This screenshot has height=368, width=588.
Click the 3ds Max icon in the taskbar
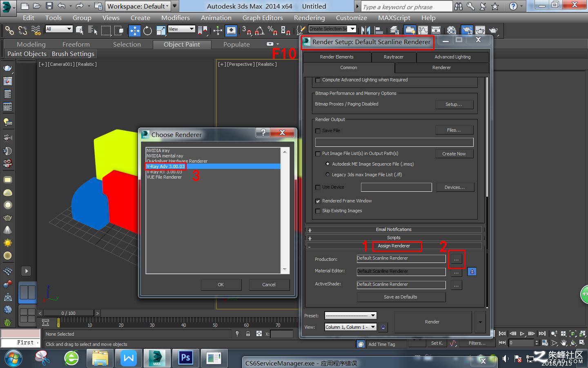click(x=157, y=358)
